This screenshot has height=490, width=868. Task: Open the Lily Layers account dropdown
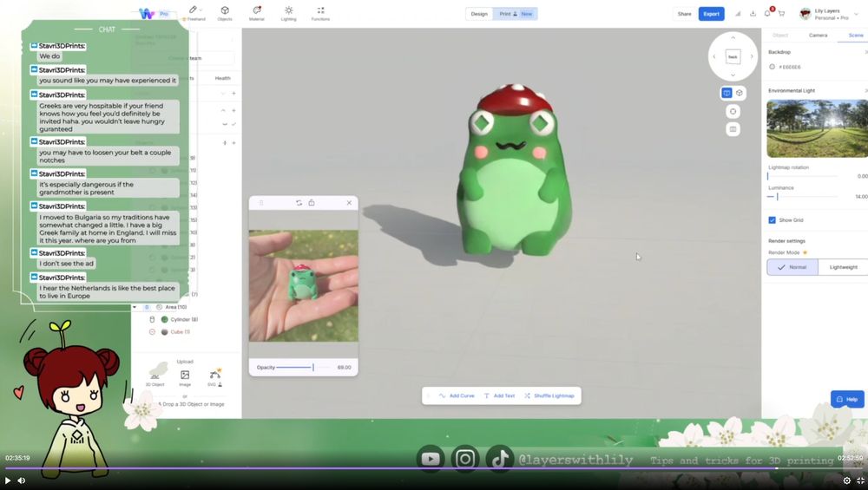click(x=857, y=14)
